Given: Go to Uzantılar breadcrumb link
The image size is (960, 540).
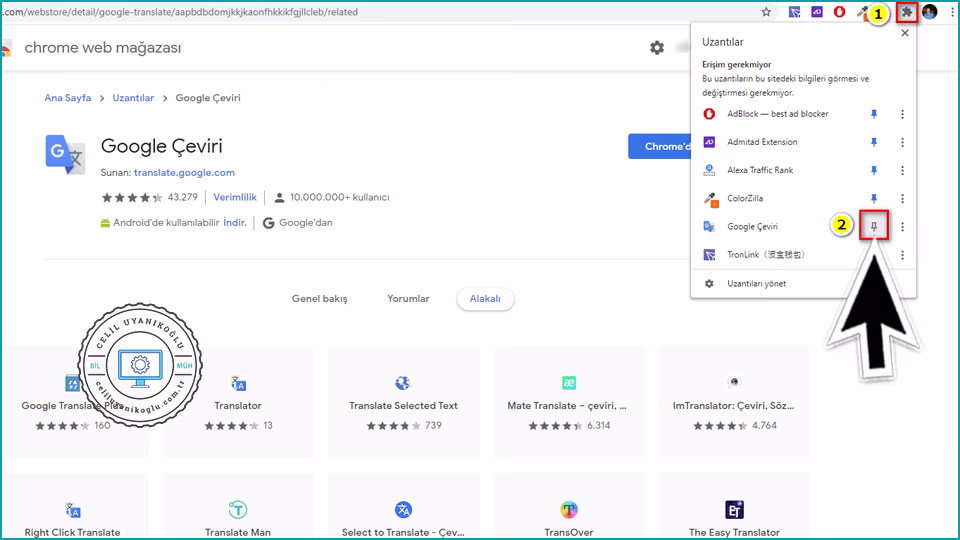Looking at the screenshot, I should pyautogui.click(x=133, y=98).
